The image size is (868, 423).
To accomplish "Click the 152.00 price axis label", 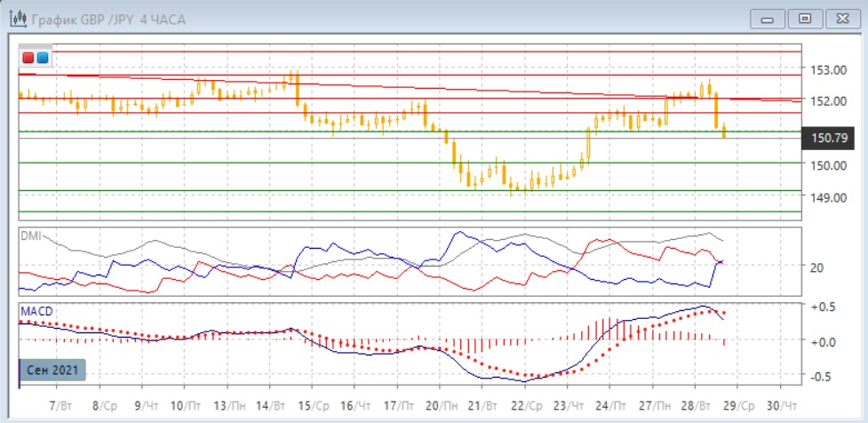I will 821,100.
